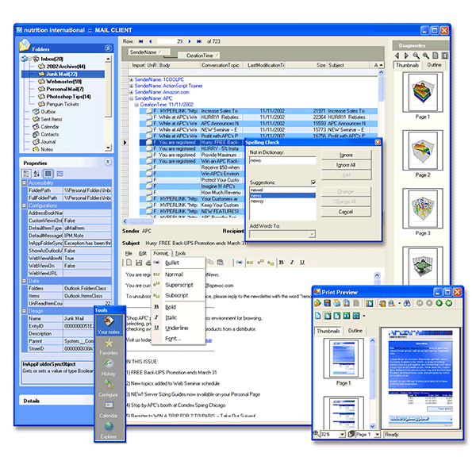
Task: Switch to Outline tab in Print Preview
Action: [x=355, y=331]
